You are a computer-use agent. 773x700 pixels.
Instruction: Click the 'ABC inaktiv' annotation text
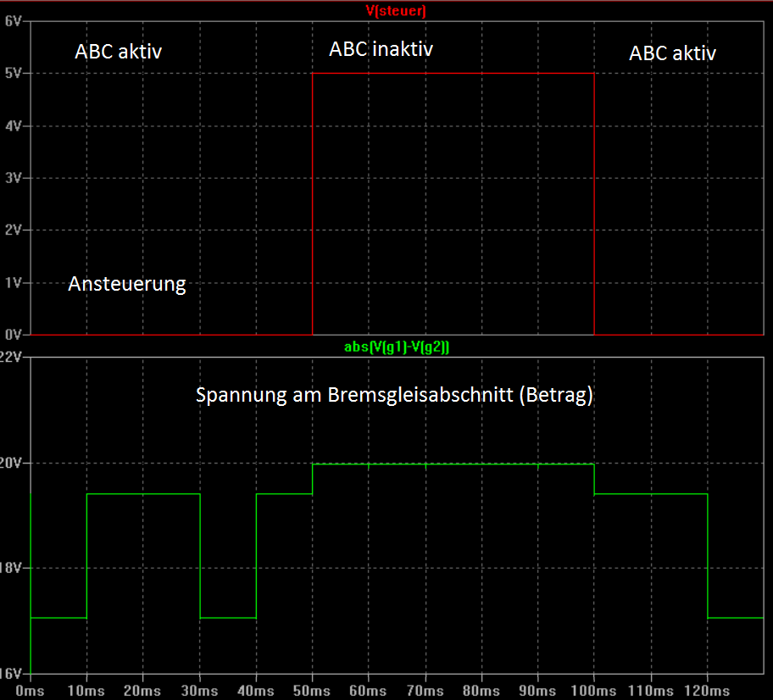coord(381,49)
